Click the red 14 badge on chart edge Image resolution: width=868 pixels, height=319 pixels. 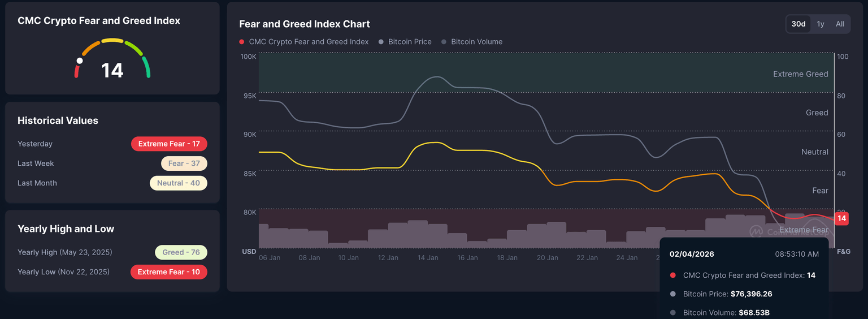841,218
